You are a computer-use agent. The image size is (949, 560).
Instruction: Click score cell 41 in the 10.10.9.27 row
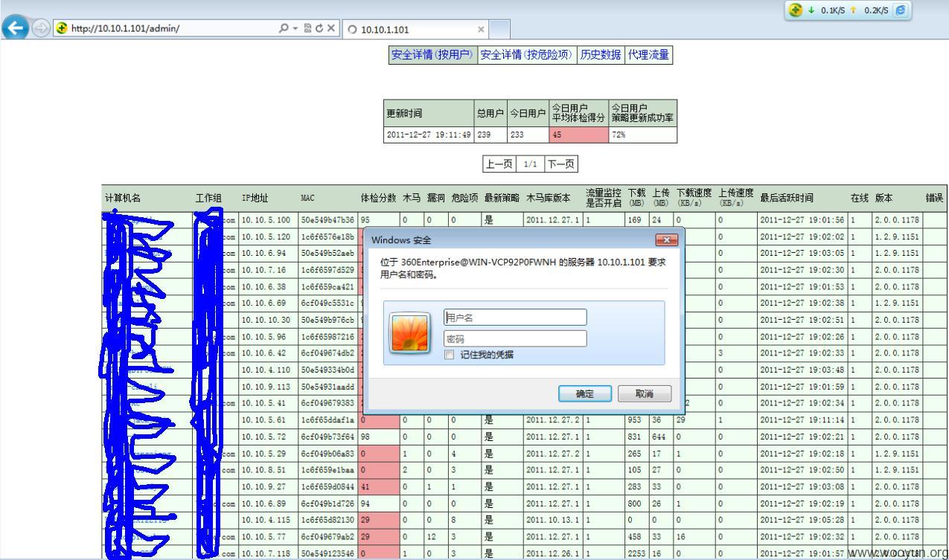pyautogui.click(x=379, y=486)
